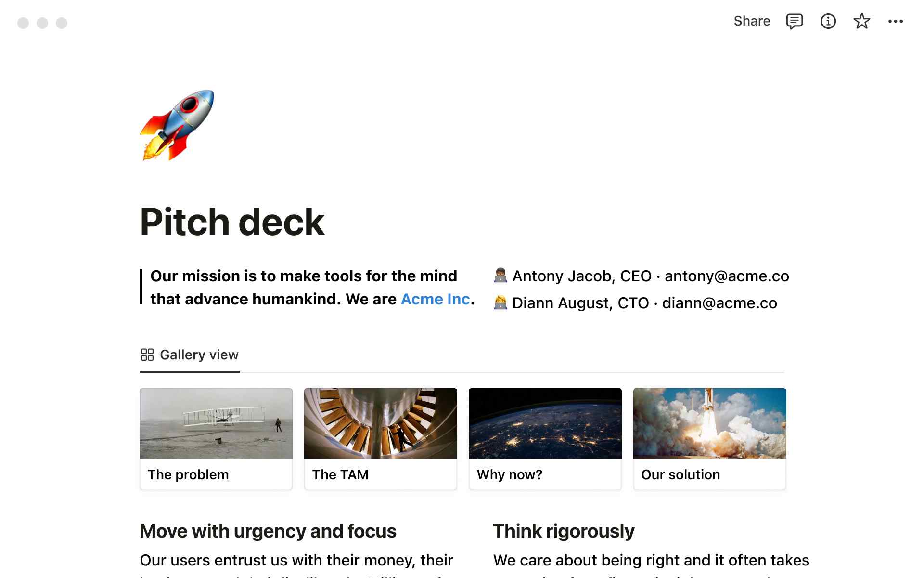Toggle the star/favorite icon
The height and width of the screenshot is (578, 924).
pyautogui.click(x=862, y=22)
